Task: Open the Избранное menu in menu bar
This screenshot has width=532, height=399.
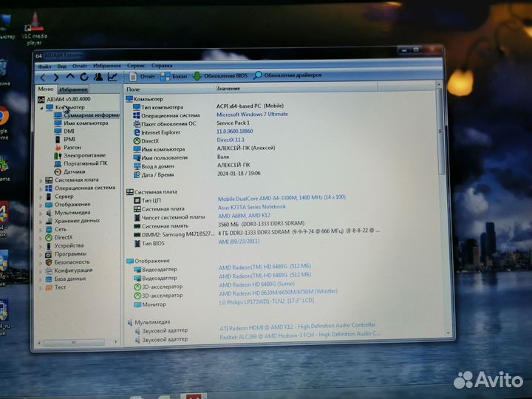Action: [x=107, y=66]
